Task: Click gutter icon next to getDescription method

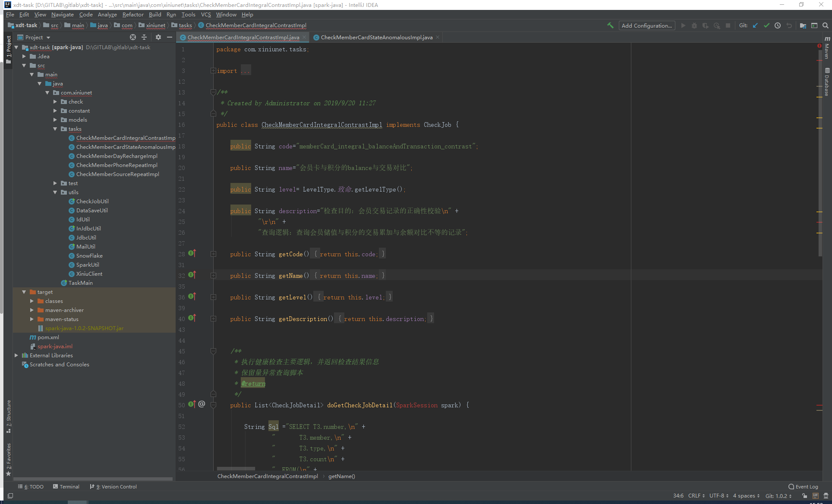Action: (x=192, y=318)
